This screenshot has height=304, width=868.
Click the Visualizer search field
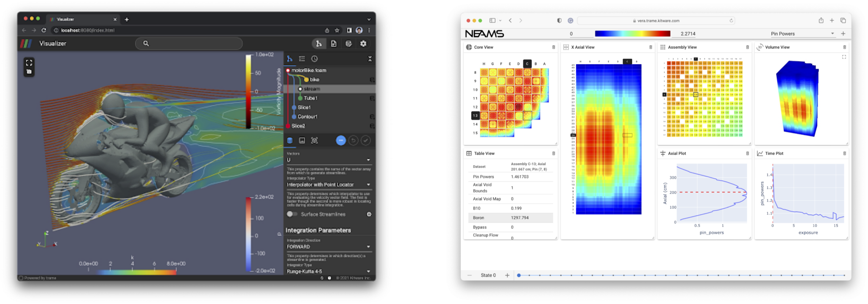pyautogui.click(x=189, y=44)
